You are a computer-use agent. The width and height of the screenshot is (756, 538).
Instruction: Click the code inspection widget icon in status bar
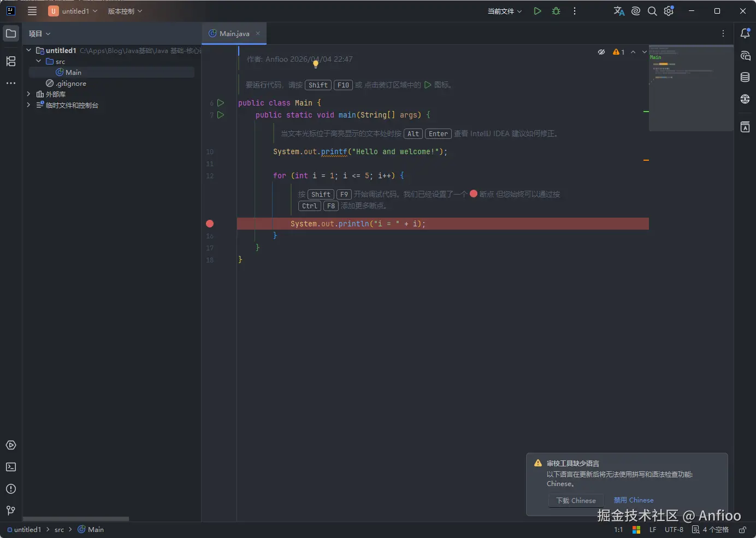[695, 530]
